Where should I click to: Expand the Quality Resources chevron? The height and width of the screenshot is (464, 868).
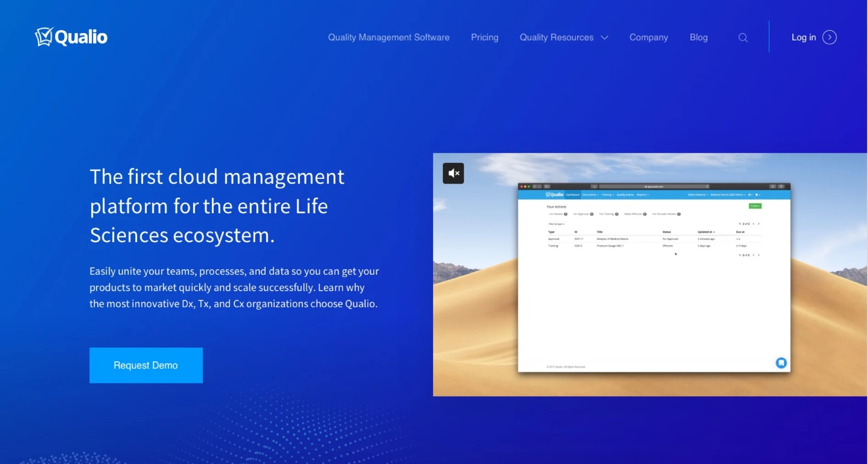coord(604,38)
